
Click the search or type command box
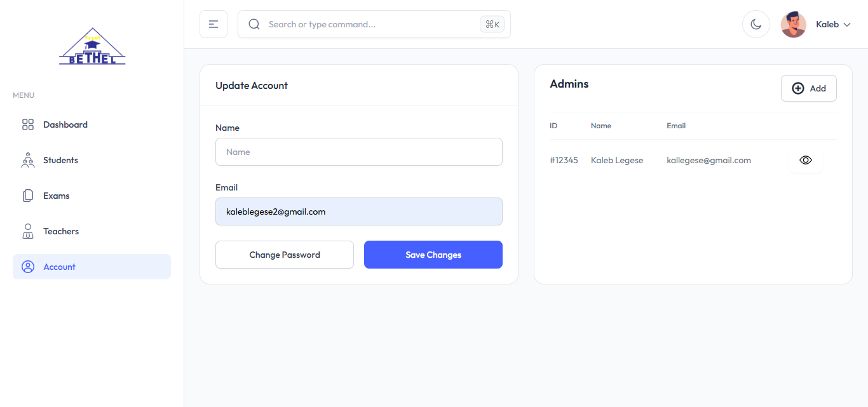372,24
